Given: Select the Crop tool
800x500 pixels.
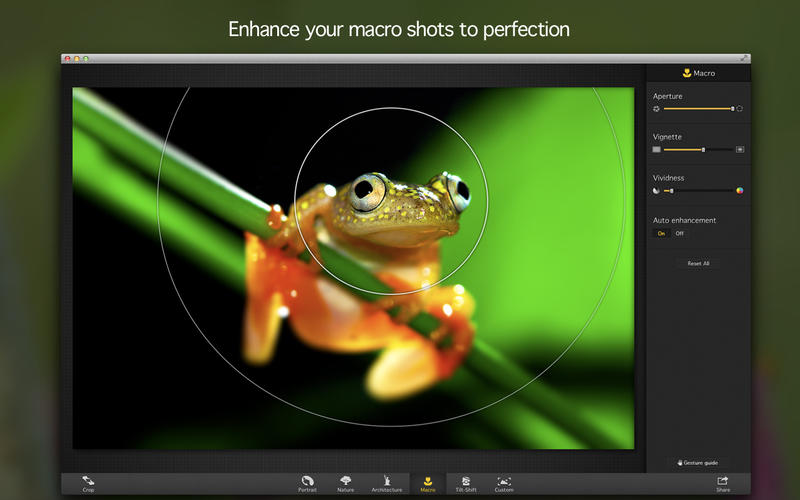Looking at the screenshot, I should [x=88, y=483].
